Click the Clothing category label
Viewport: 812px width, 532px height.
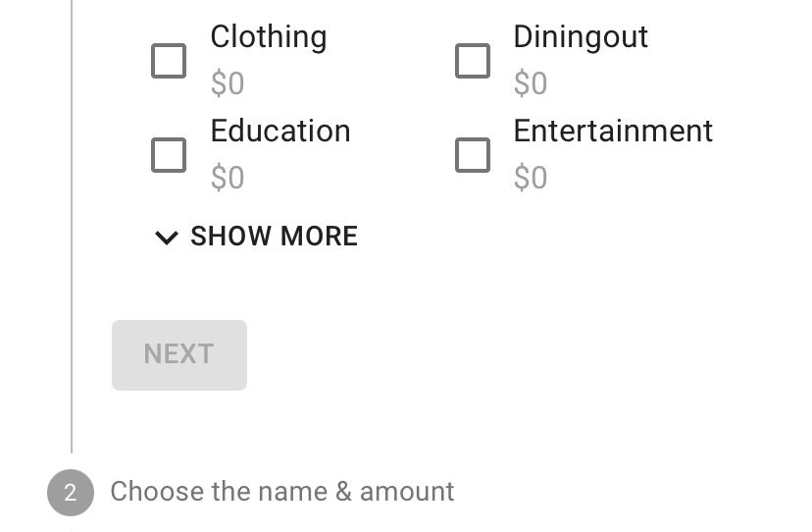click(x=268, y=37)
